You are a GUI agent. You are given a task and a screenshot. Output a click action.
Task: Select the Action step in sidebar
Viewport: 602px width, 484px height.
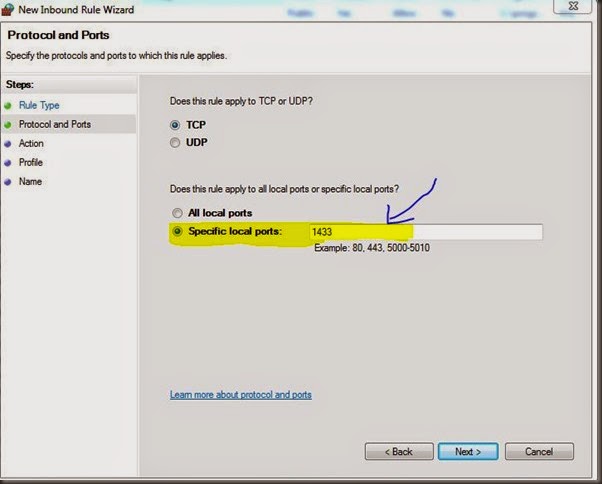point(31,144)
